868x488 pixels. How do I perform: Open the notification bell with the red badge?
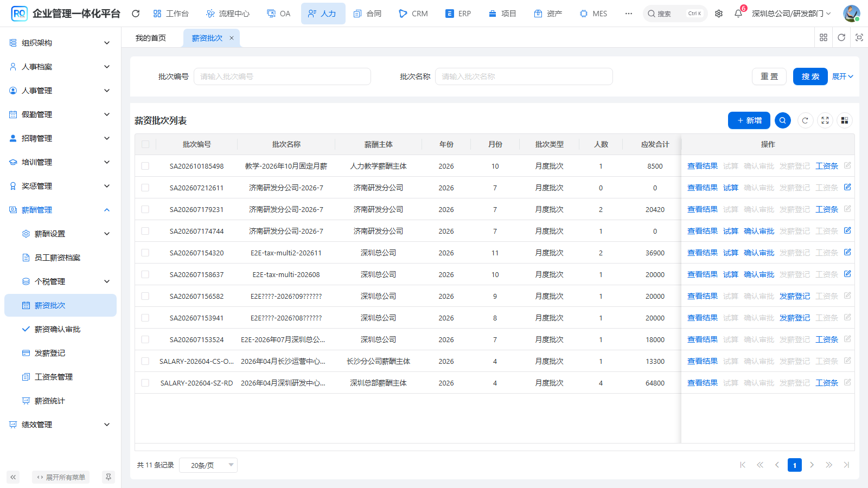tap(738, 14)
